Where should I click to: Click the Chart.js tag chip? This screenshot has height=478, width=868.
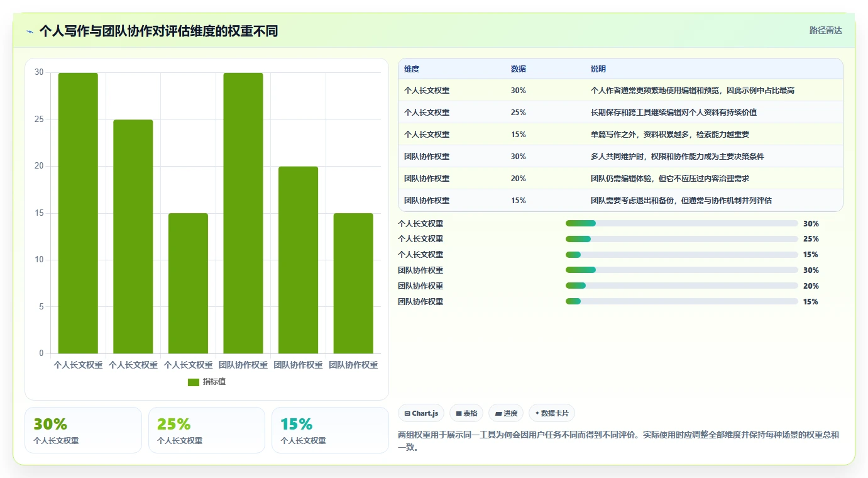coord(421,413)
